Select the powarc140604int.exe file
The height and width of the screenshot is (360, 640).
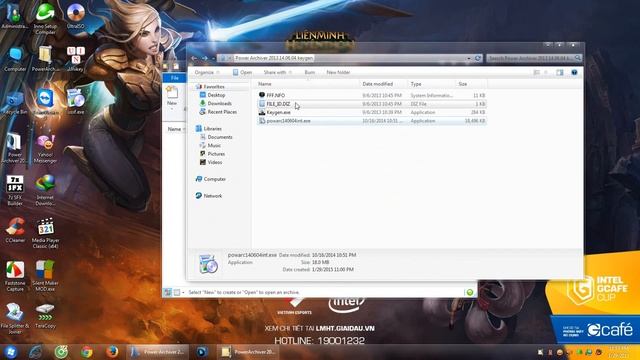(x=372, y=121)
